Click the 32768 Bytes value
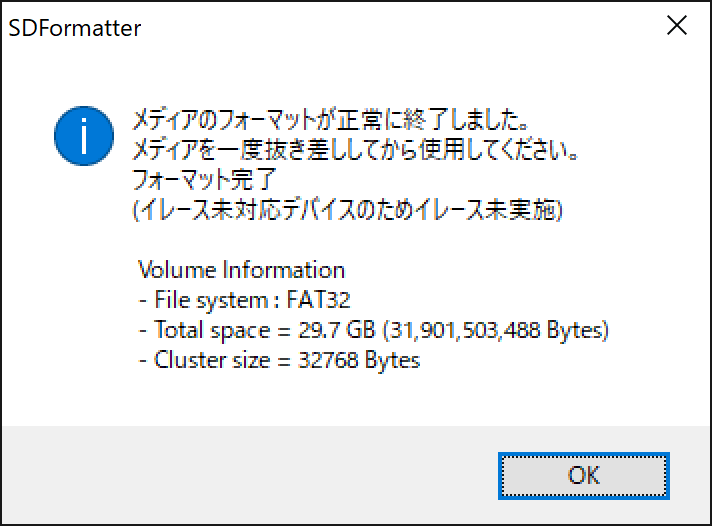This screenshot has height=526, width=712. 359,360
